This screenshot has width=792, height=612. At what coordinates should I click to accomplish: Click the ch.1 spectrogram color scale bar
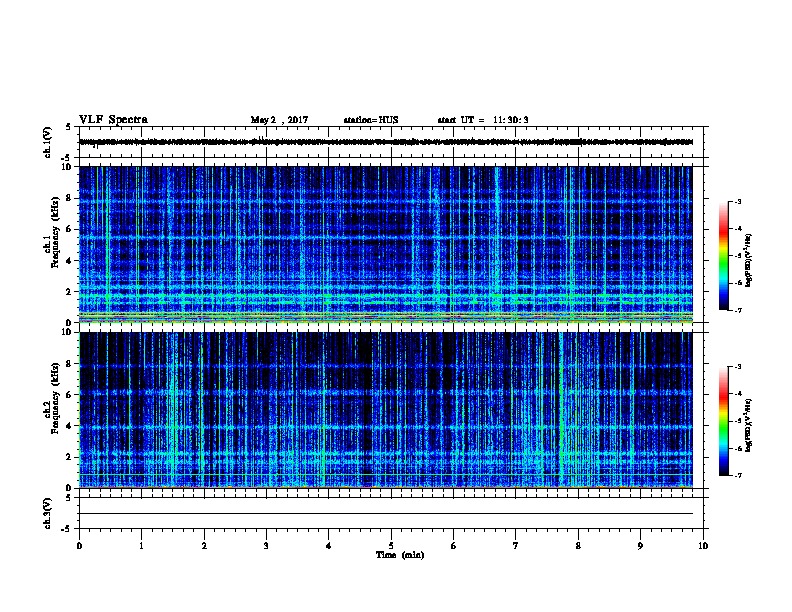(724, 256)
